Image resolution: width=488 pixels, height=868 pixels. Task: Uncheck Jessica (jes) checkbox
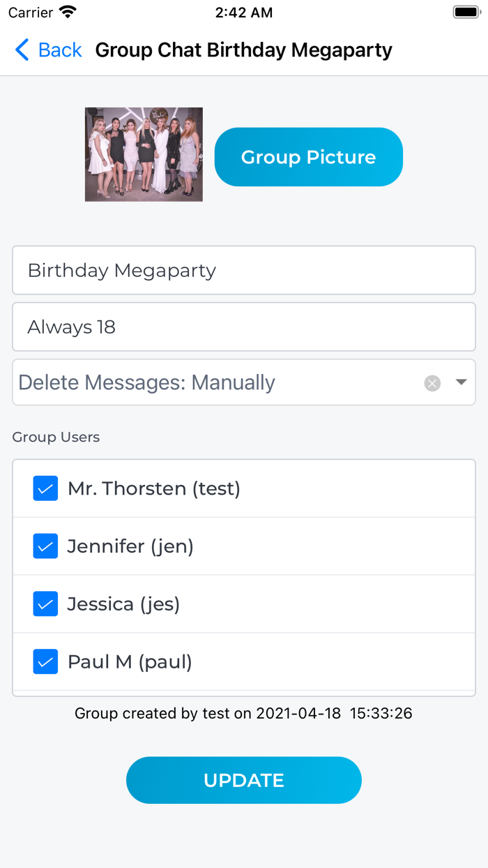[x=45, y=604]
